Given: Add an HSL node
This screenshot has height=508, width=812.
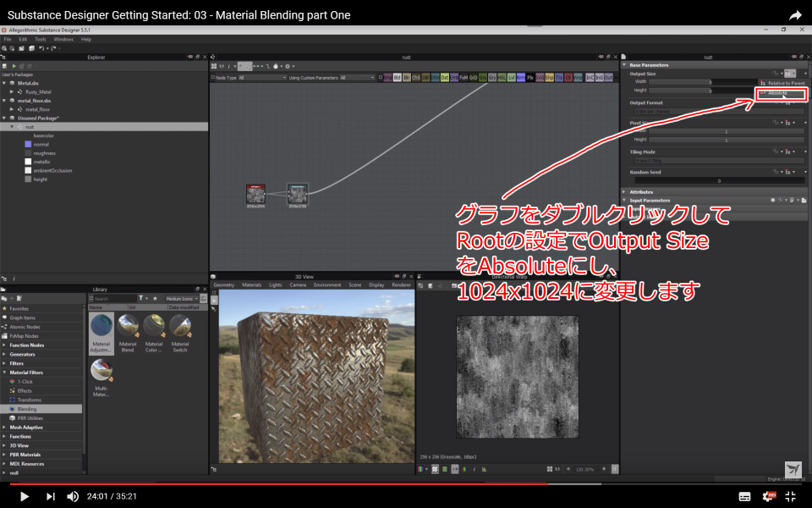Looking at the screenshot, I should tap(502, 78).
